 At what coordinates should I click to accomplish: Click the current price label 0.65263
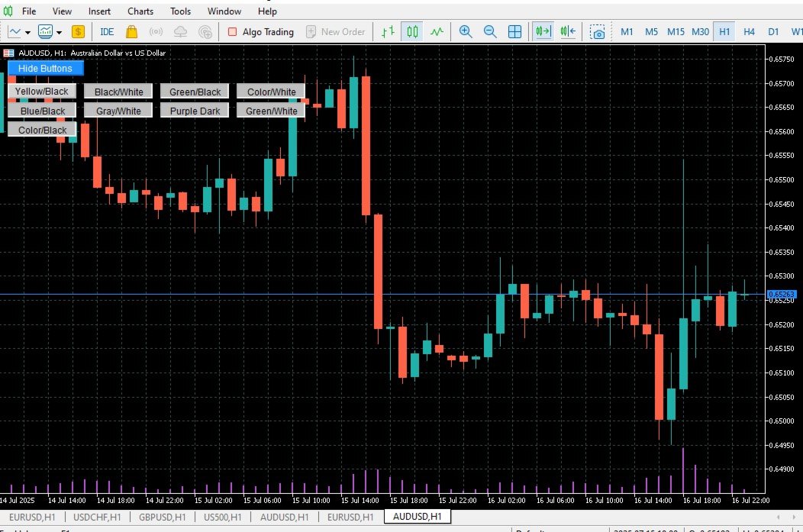[782, 294]
